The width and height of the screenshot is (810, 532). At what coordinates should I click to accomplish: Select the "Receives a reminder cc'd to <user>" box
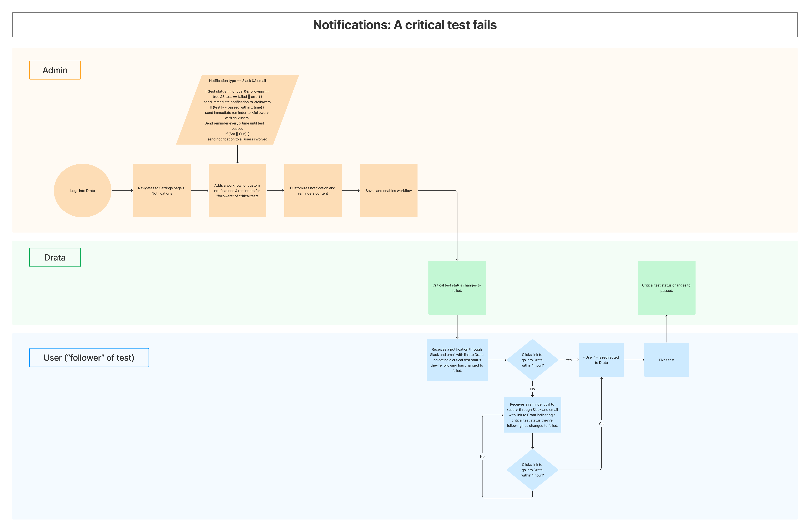[532, 415]
